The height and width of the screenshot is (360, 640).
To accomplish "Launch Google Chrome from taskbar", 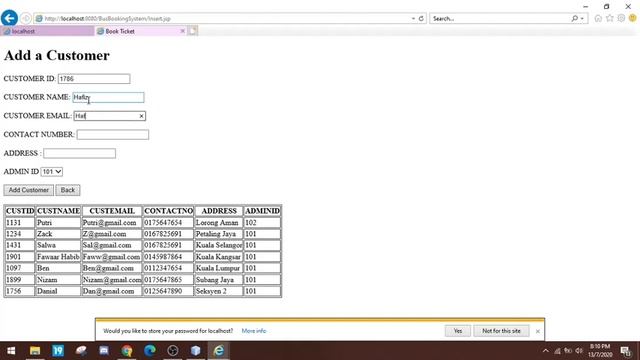I will [x=127, y=351].
